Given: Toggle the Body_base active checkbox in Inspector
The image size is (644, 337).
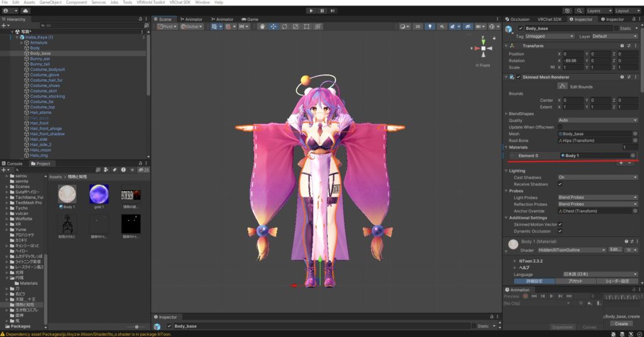Looking at the screenshot, I should [x=520, y=28].
